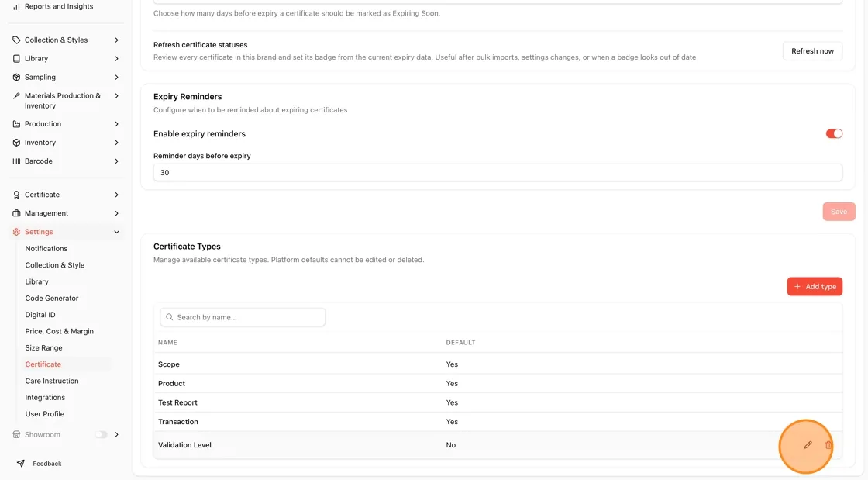Click the Inventory box icon
Image resolution: width=868 pixels, height=480 pixels.
coord(16,143)
